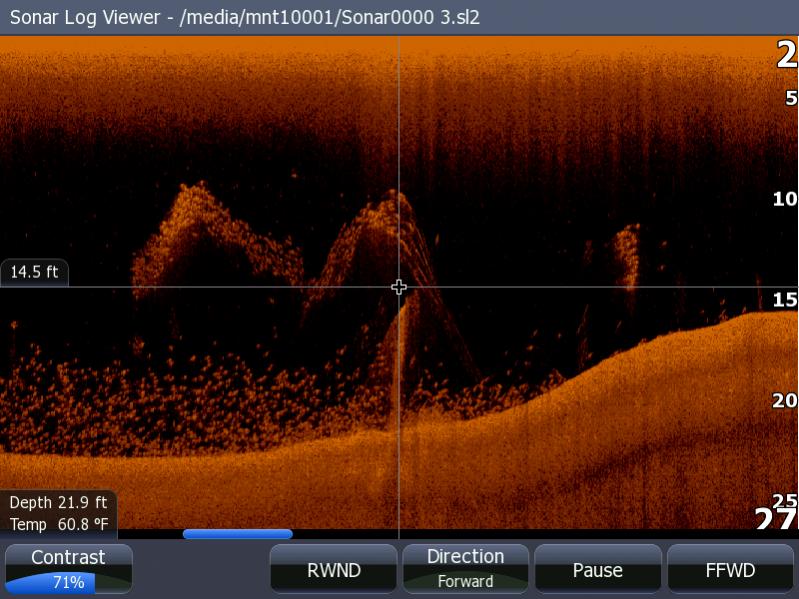The image size is (799, 599).
Task: Click the 5 mark on depth scale
Action: [x=791, y=98]
